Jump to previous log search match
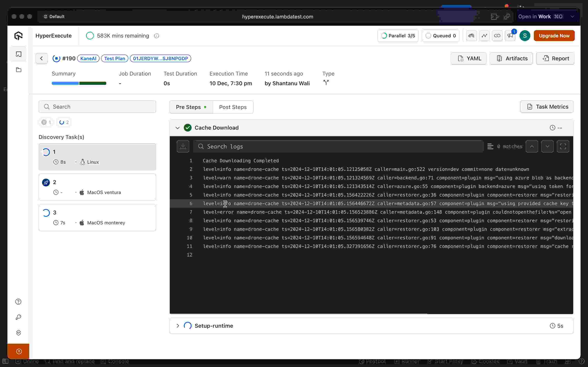The width and height of the screenshot is (588, 367). pyautogui.click(x=532, y=146)
